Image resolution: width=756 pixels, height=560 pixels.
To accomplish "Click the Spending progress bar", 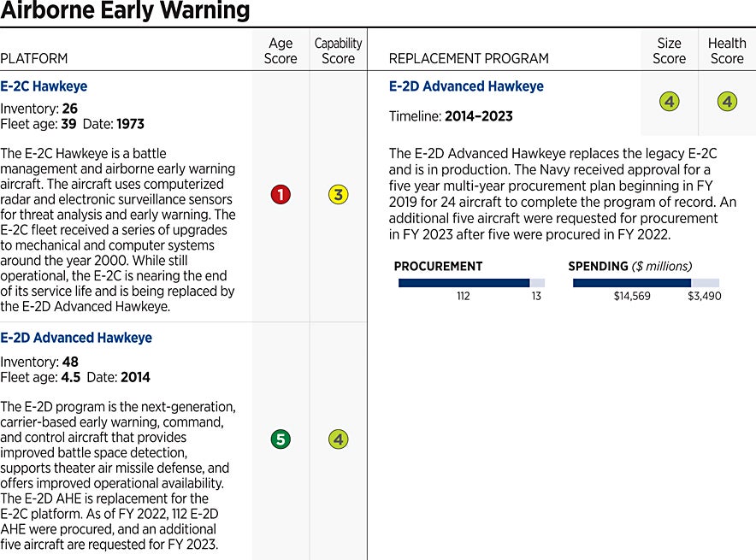I will point(646,283).
